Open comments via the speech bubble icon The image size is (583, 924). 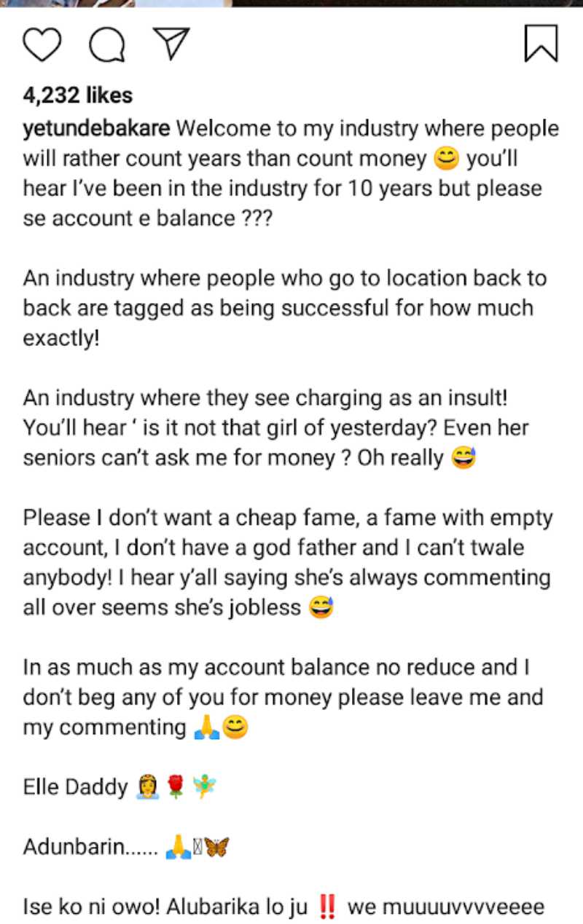[x=106, y=45]
